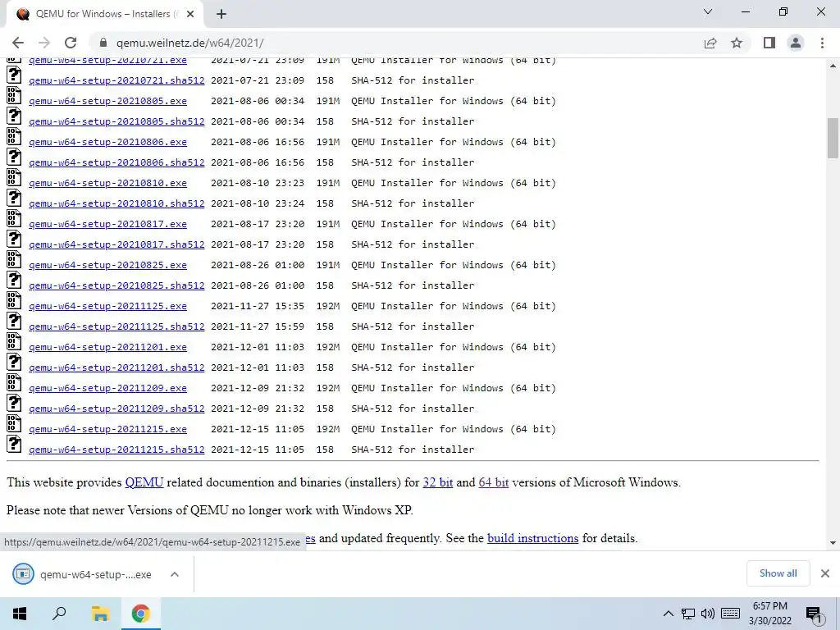840x630 pixels.
Task: Open the 32 bit versions link
Action: (438, 482)
